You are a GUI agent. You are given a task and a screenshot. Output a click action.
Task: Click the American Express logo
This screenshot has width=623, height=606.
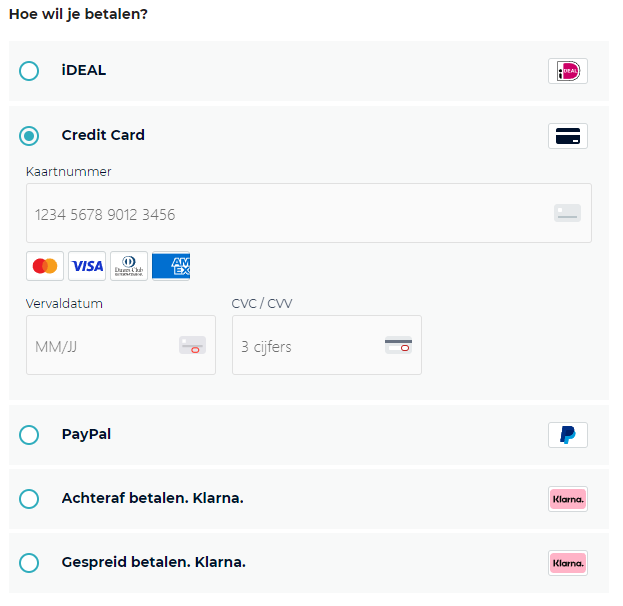[171, 266]
